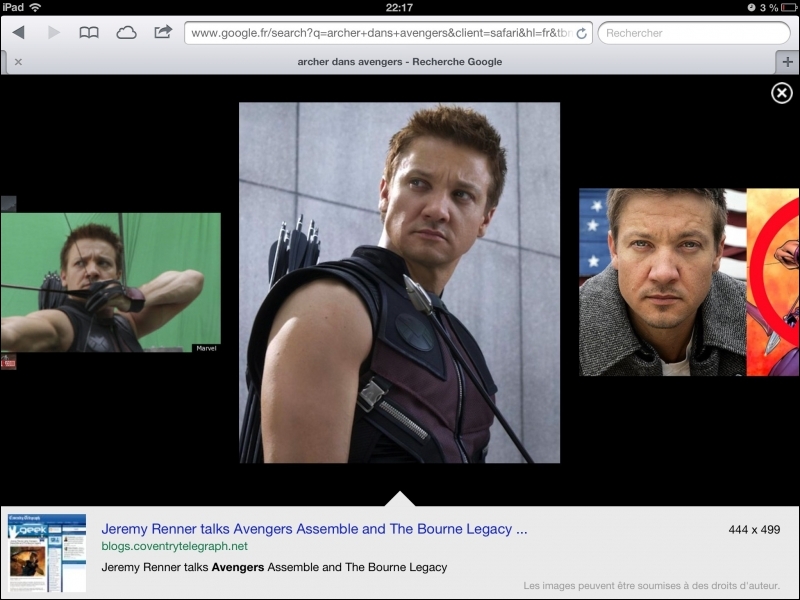Open 'Jeremy Renner talks Avengers Assemble' link
This screenshot has width=800, height=600.
tap(314, 529)
